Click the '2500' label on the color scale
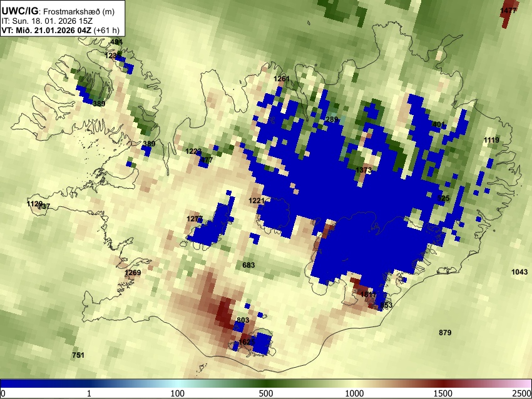Viewport: 532px width, 399px height. [x=522, y=393]
